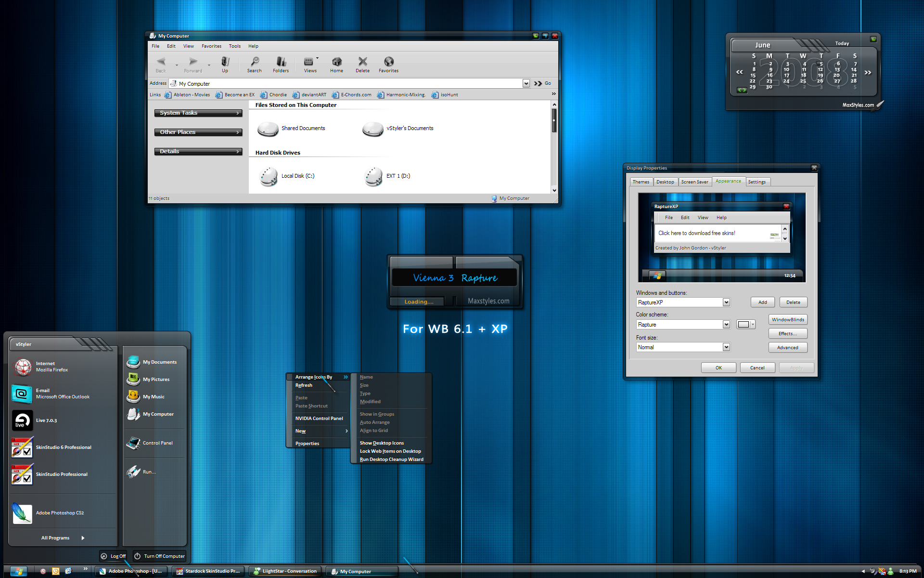
Task: Select Show Desktop Icons menu entry
Action: click(382, 443)
